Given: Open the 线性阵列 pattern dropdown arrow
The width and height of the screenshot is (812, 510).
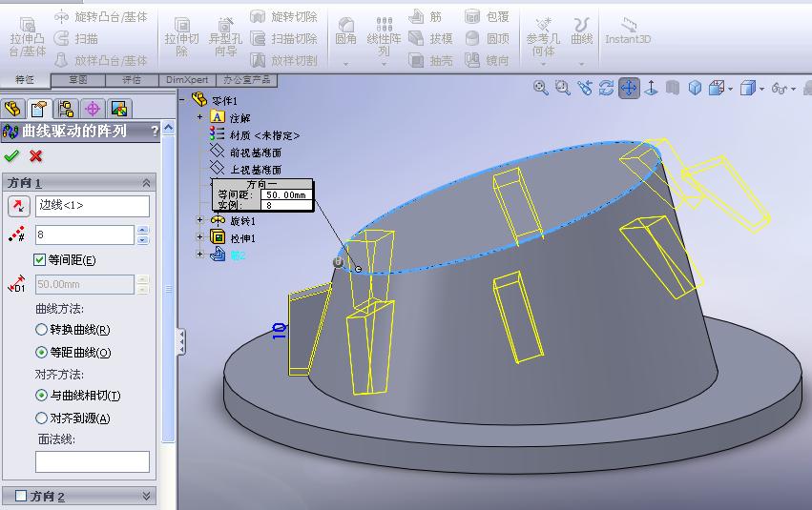Looking at the screenshot, I should tap(384, 64).
